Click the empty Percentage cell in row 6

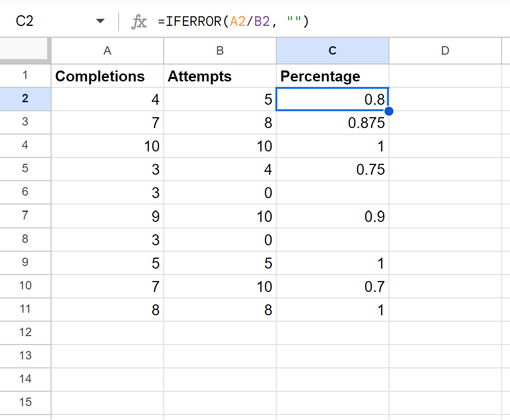pyautogui.click(x=332, y=193)
